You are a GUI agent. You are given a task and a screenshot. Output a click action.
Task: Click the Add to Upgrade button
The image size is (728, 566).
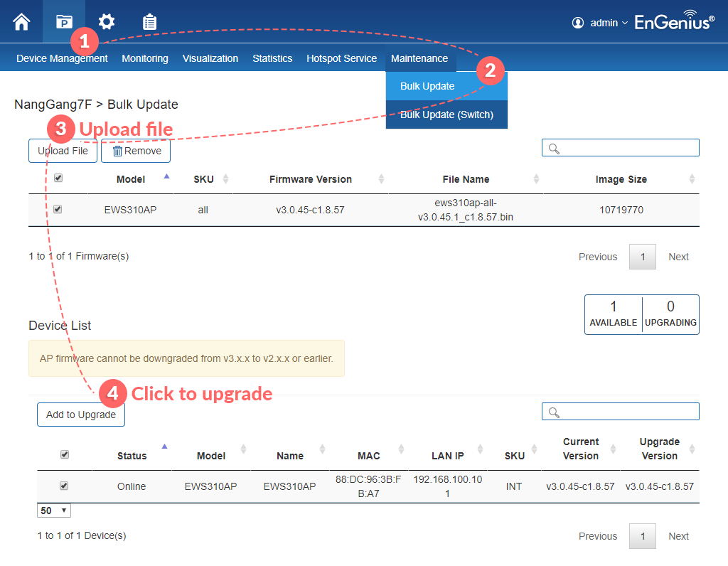81,415
